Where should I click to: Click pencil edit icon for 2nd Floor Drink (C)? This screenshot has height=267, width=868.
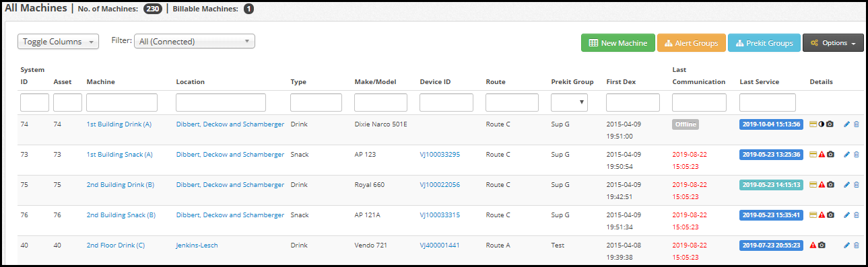[846, 245]
